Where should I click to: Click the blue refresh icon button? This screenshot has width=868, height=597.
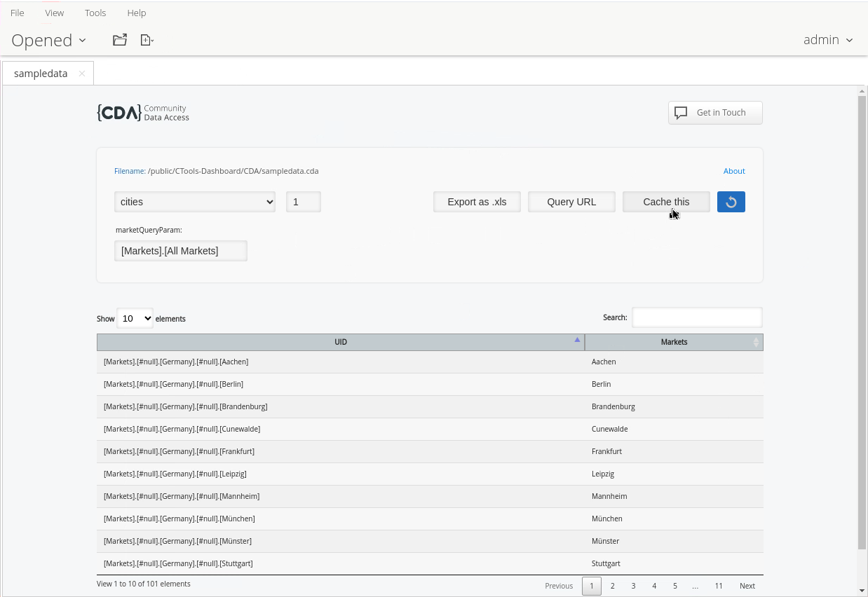pyautogui.click(x=731, y=202)
